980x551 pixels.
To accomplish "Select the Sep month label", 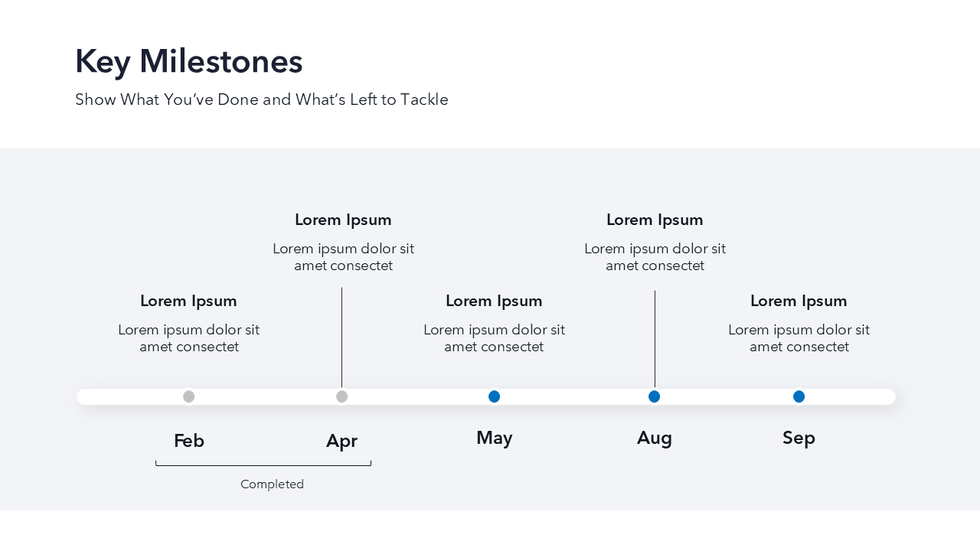I will [x=799, y=438].
